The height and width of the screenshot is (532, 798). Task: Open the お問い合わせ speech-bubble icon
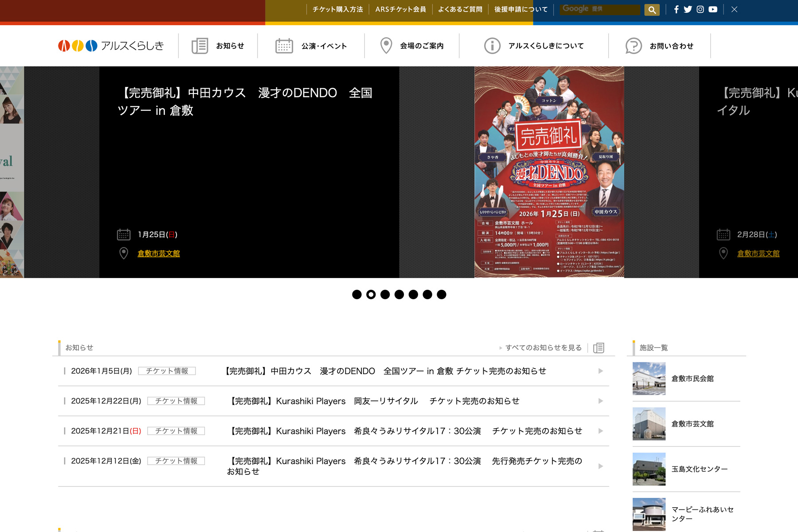633,46
